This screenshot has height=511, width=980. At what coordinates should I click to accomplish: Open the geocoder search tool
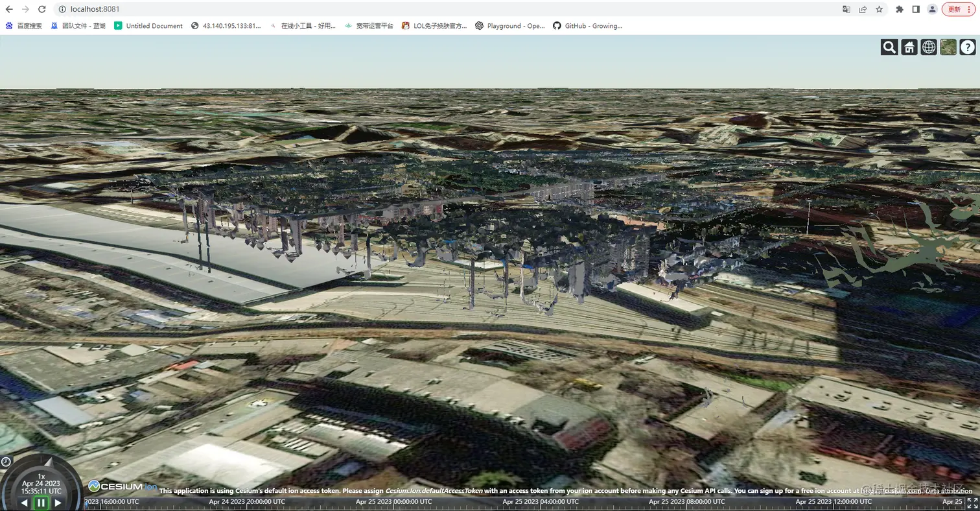tap(889, 47)
